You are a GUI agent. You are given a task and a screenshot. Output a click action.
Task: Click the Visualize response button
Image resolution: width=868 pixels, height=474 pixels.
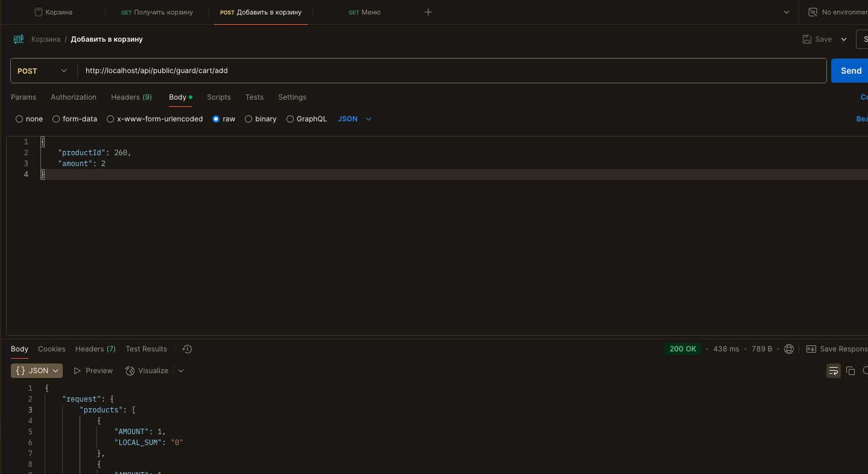(x=147, y=371)
